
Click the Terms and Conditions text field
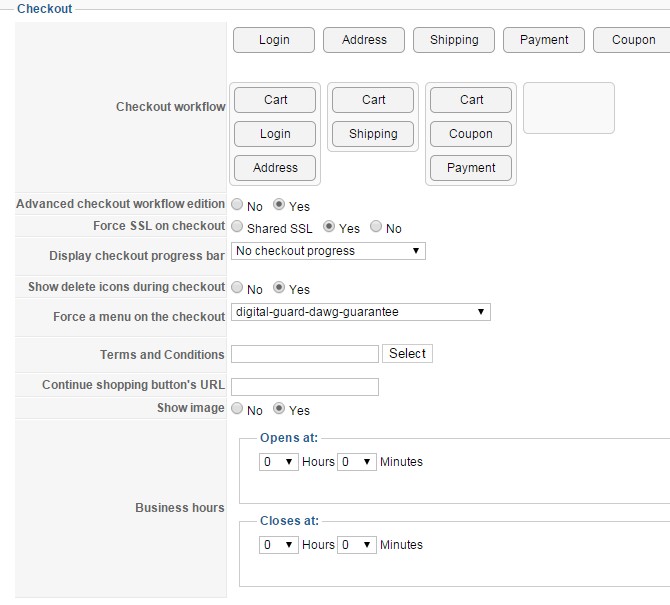(x=305, y=354)
